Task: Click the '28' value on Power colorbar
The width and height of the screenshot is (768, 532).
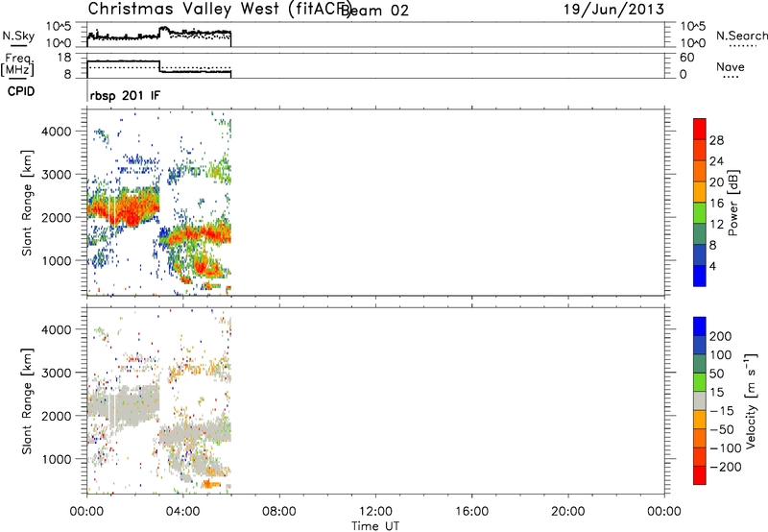Action: click(x=716, y=140)
